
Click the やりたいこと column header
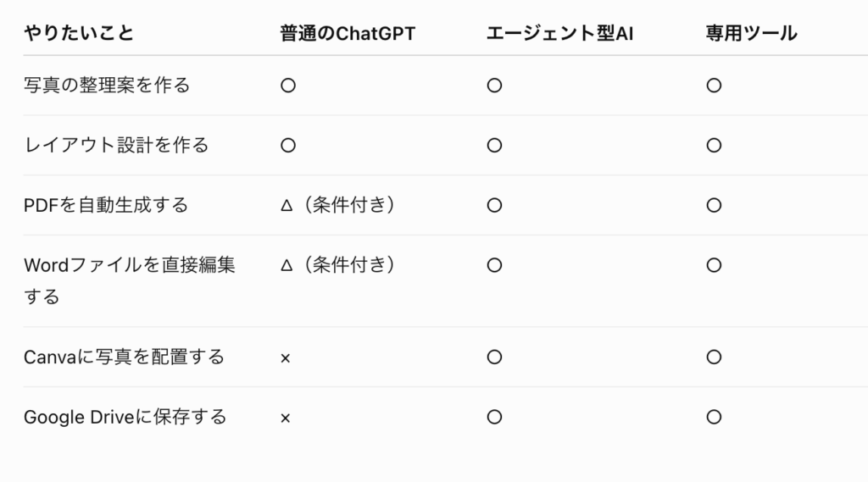(x=79, y=33)
